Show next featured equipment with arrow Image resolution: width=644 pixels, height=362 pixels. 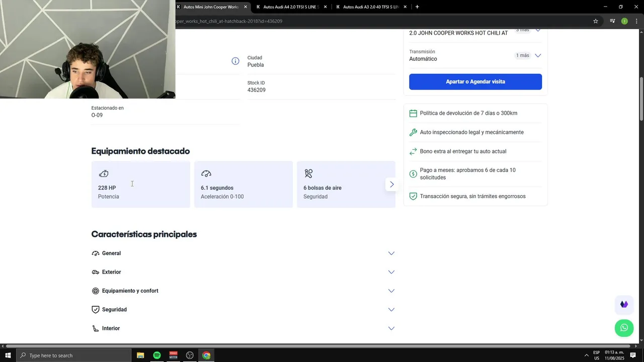tap(391, 185)
